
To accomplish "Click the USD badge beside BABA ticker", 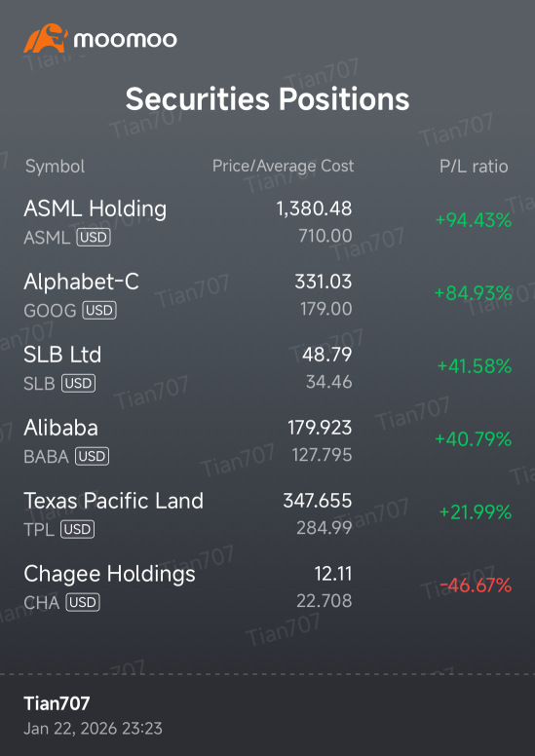I will pyautogui.click(x=92, y=457).
